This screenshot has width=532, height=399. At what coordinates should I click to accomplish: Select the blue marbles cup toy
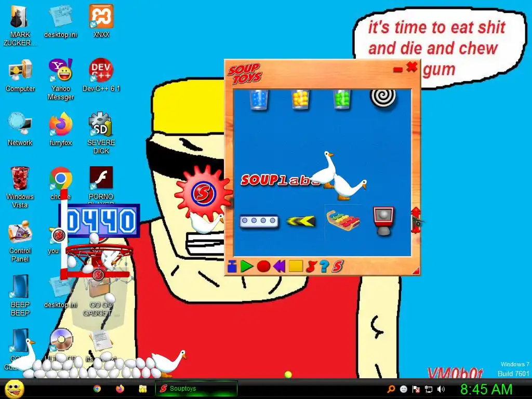click(259, 100)
